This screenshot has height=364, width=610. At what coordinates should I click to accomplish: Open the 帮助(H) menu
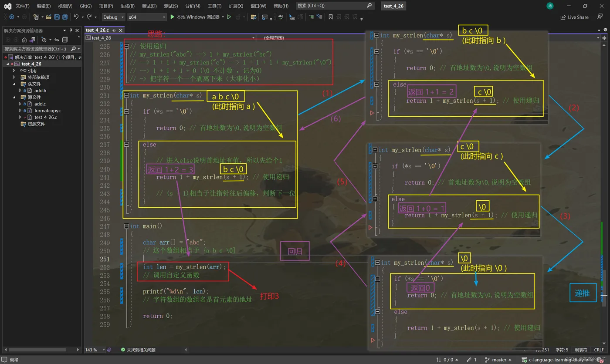click(281, 6)
